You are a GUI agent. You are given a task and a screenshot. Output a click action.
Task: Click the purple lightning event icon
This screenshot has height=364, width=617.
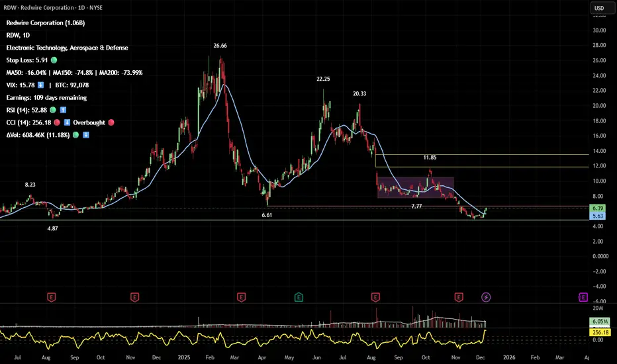tap(486, 297)
